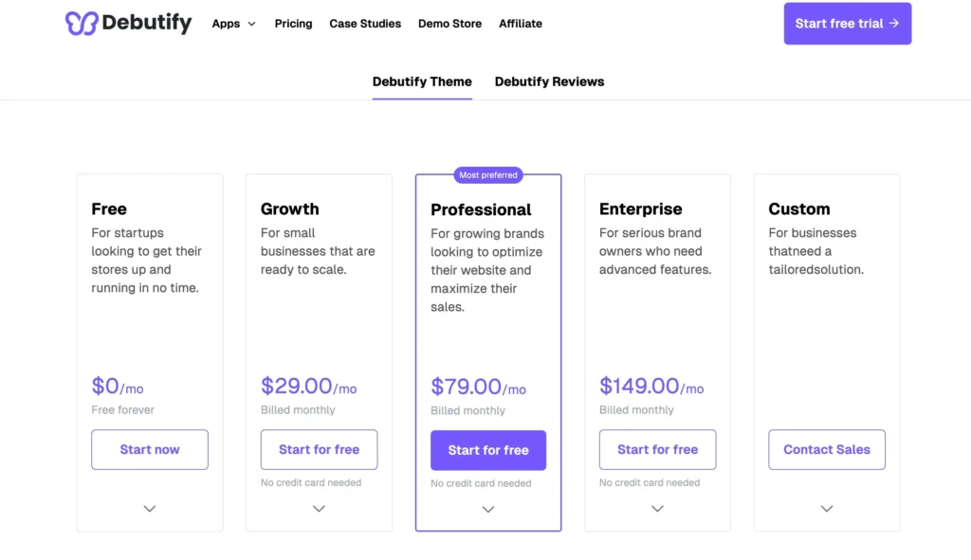
Task: Switch to the Debutify Theme tab
Action: 422,81
